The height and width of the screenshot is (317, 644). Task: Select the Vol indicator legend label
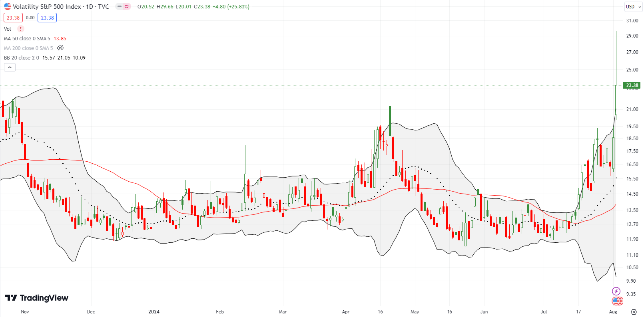[x=8, y=29]
